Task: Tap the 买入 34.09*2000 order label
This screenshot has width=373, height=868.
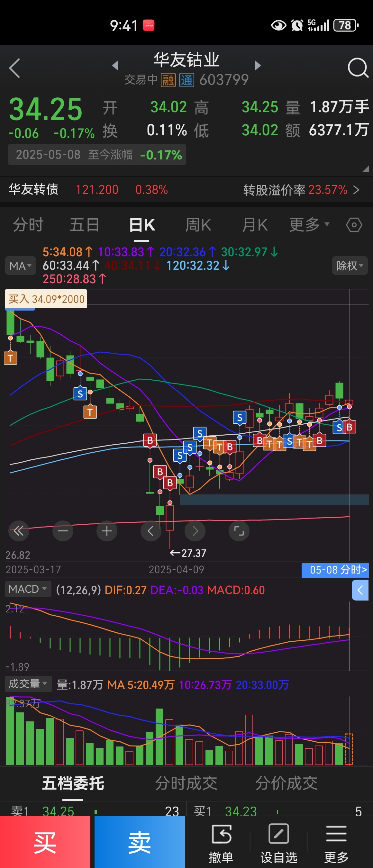Action: [46, 299]
